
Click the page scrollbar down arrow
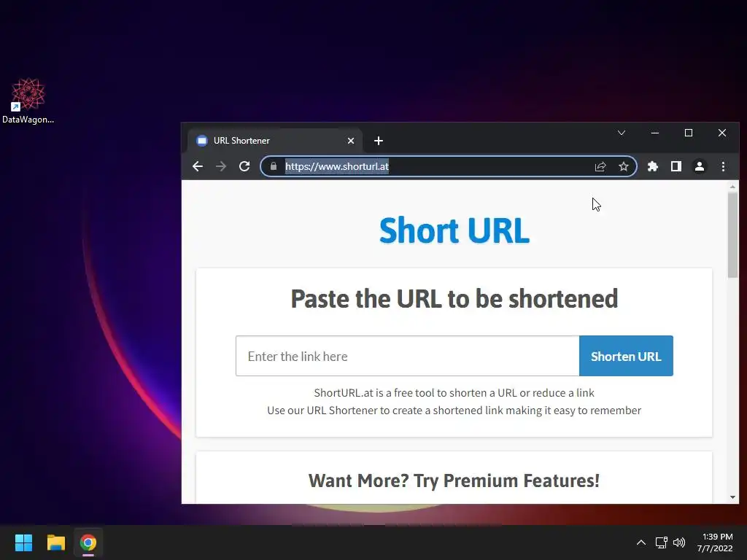(x=732, y=497)
